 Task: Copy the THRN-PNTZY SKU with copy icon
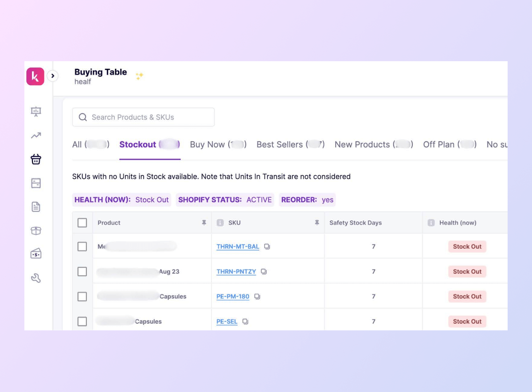point(264,271)
